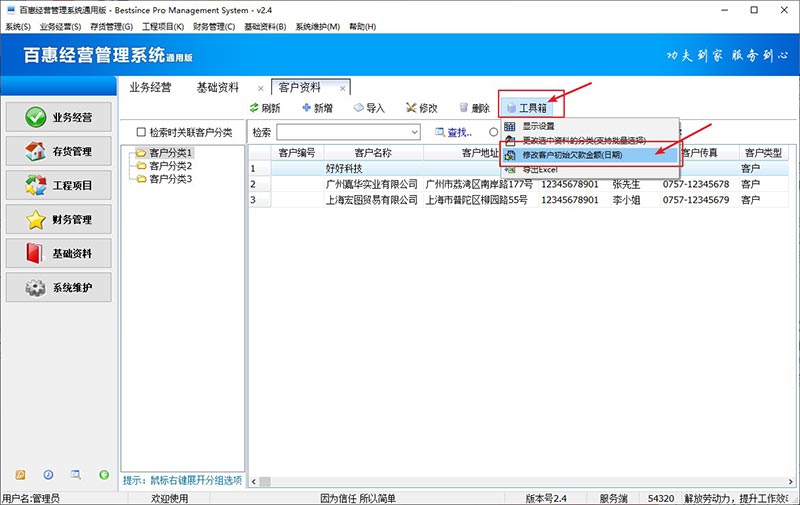Click the 客户传真 column header
Screen dimensions: 800x505
(x=699, y=153)
